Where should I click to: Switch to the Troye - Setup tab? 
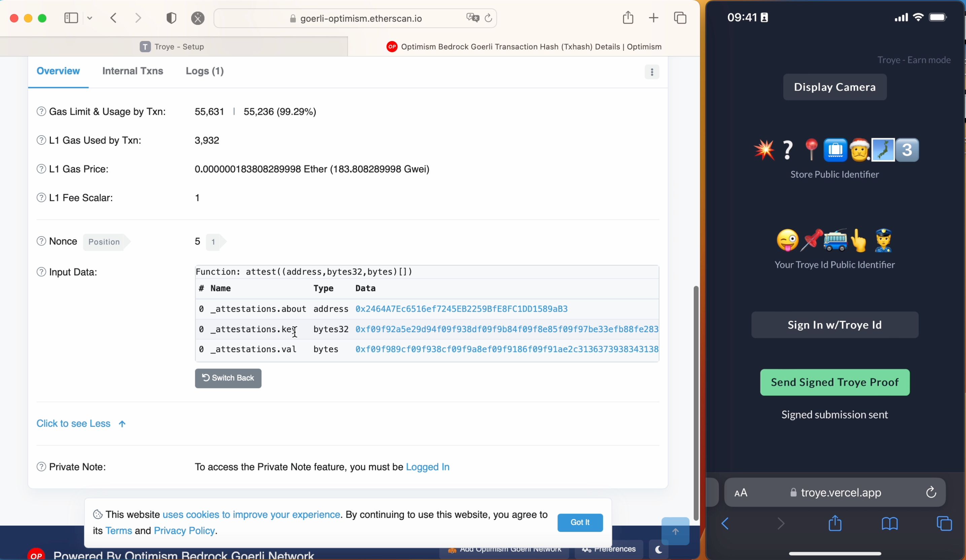174,47
